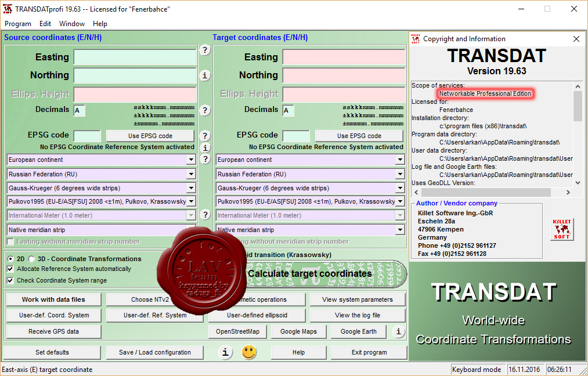Click the target Use EPSG code button
Screen dimensions: 588x376
[x=359, y=136]
